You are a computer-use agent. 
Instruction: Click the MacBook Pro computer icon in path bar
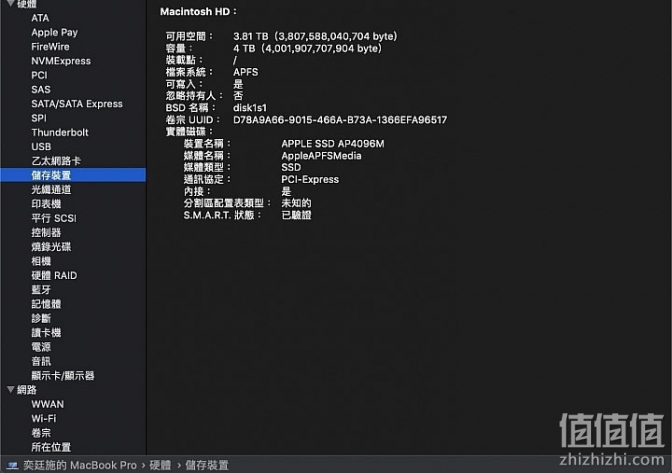(x=12, y=465)
